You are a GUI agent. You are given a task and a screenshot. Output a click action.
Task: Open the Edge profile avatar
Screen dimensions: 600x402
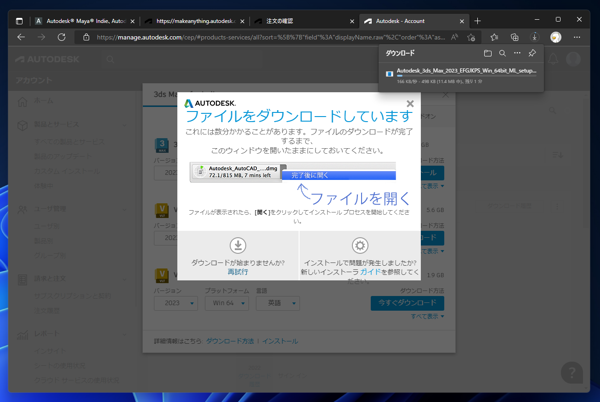coord(556,37)
